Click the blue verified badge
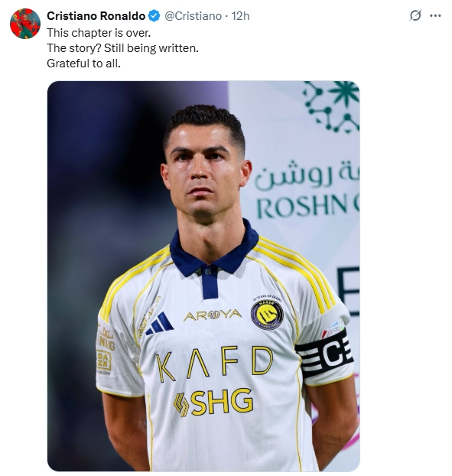The image size is (452, 476). pyautogui.click(x=154, y=16)
